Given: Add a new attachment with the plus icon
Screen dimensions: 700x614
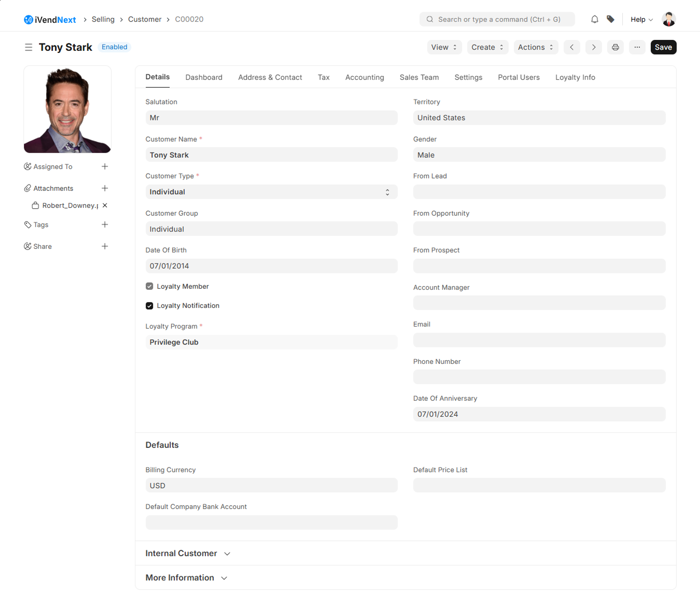Looking at the screenshot, I should click(x=105, y=188).
